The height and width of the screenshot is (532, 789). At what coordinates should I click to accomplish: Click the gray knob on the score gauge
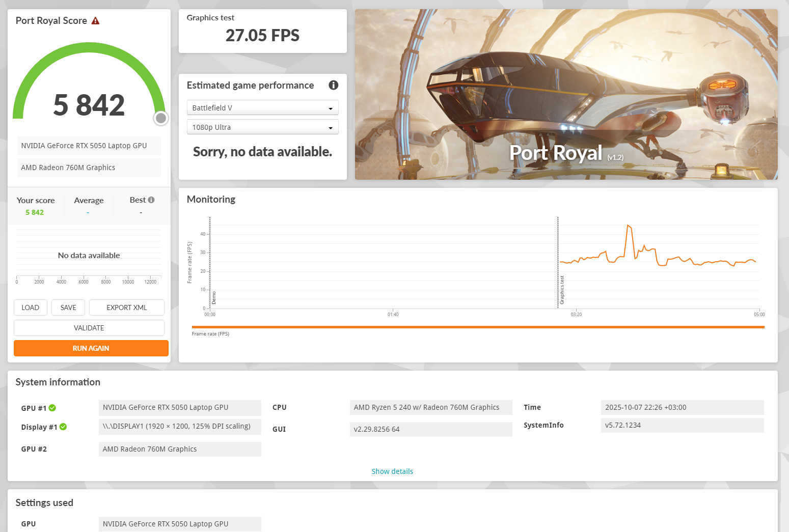(x=161, y=118)
